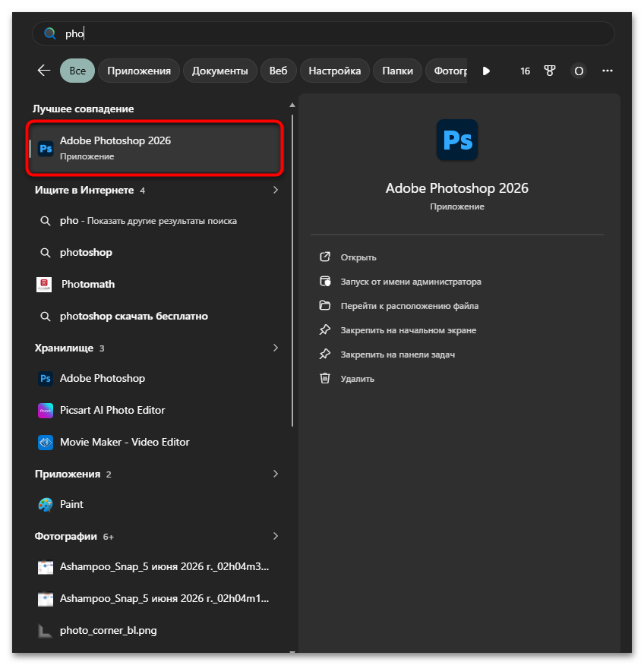Click the Picsart AI Photo Editor icon
This screenshot has height=665, width=644.
46,411
